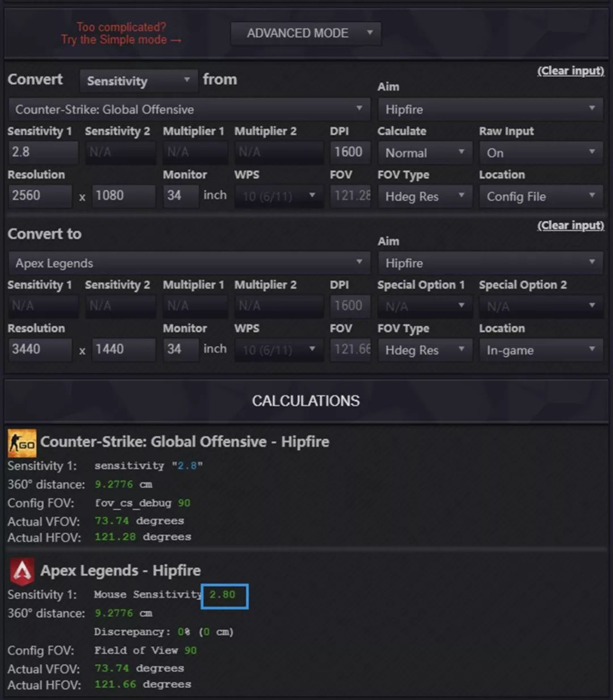Click the Monitor size field in Convert from
613x700 pixels.
[x=180, y=196]
